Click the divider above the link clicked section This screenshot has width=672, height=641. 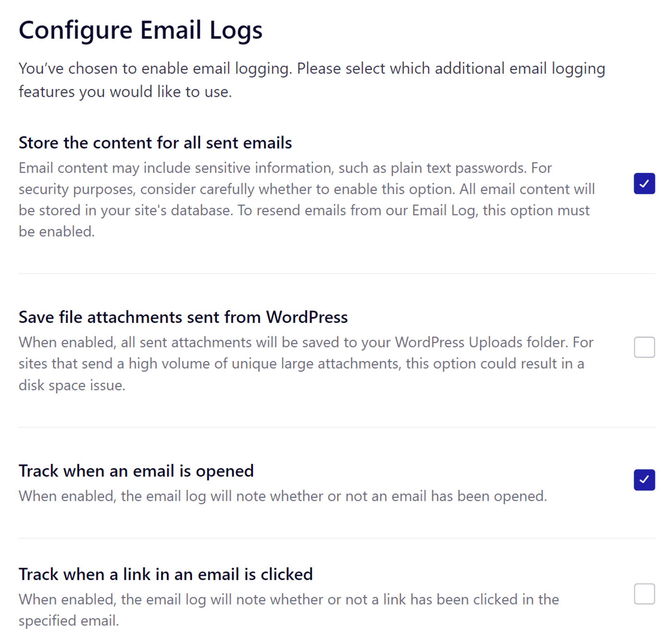click(x=336, y=538)
